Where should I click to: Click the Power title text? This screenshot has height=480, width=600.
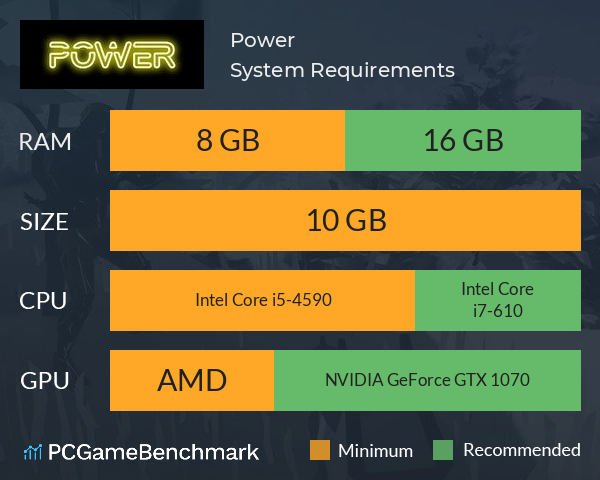tap(262, 40)
